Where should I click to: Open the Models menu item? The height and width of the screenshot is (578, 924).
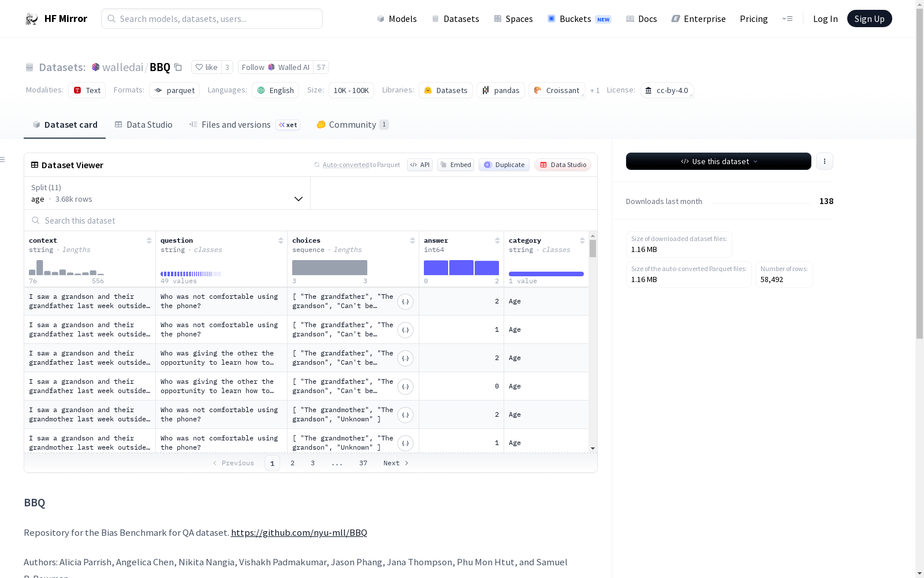click(x=397, y=18)
